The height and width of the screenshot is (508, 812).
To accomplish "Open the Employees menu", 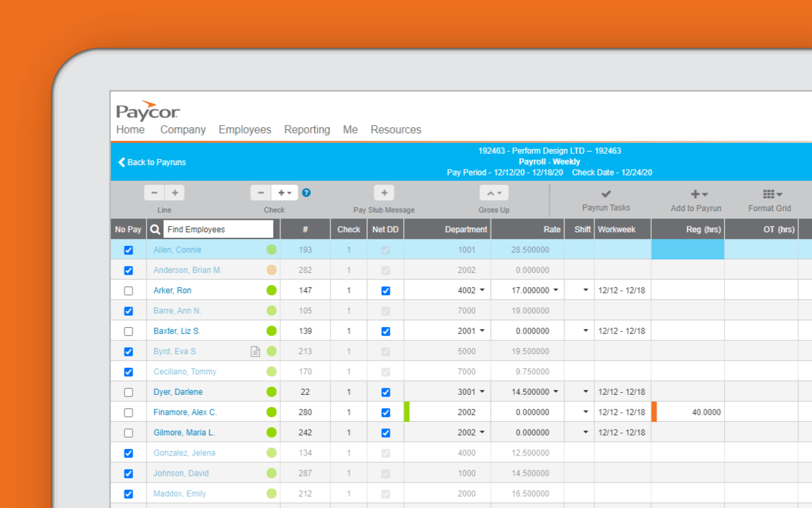I will click(x=245, y=129).
